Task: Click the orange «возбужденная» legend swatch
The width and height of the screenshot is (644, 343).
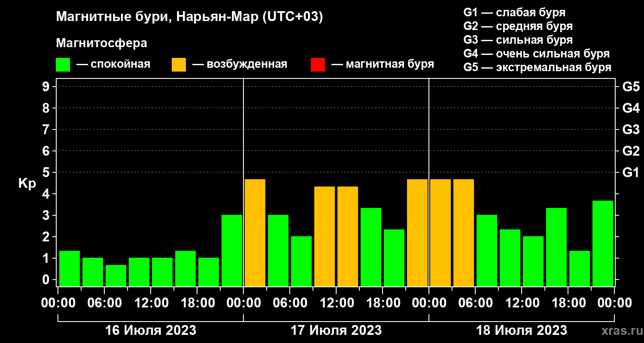Action: (x=179, y=65)
